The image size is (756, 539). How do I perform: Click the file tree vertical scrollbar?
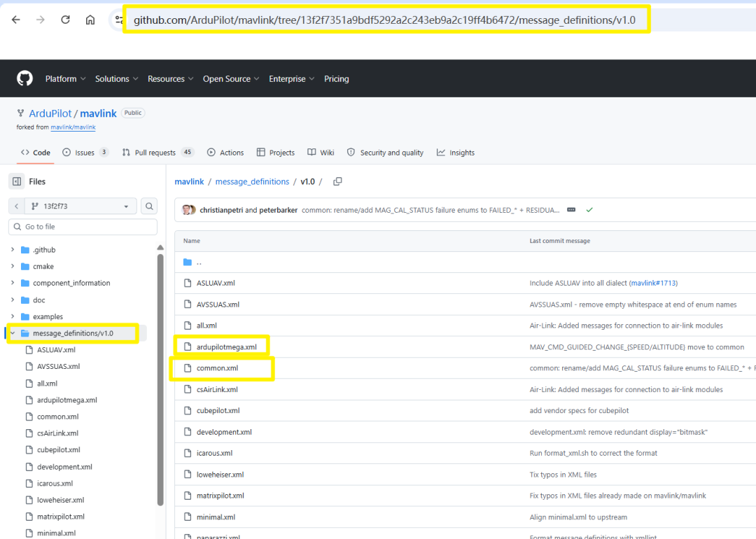tap(160, 379)
